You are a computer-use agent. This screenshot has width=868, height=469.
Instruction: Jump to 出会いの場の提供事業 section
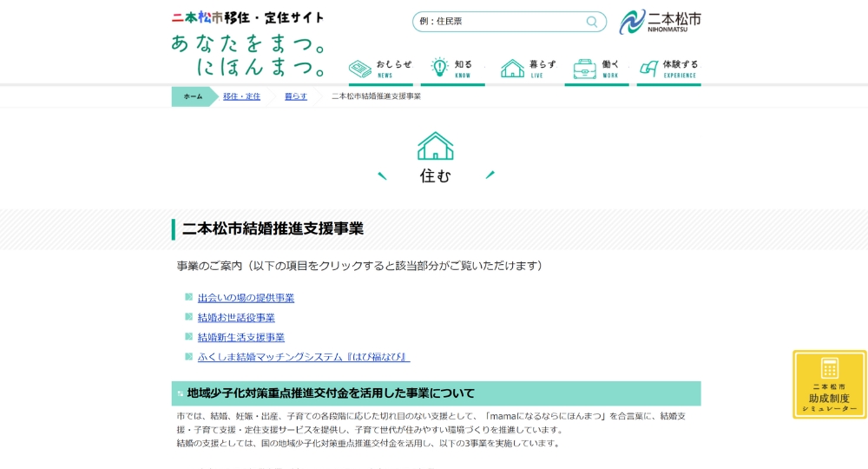click(x=246, y=298)
